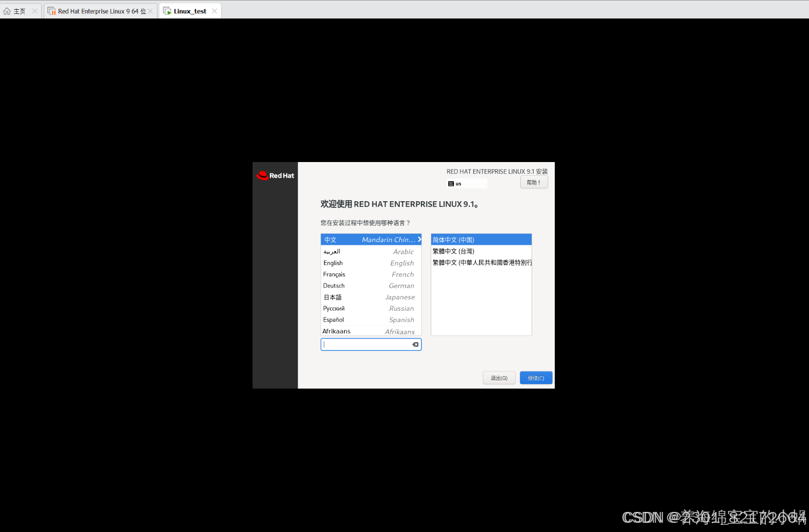Click the 帮助! help button
Viewport: 809px width, 532px height.
[534, 182]
